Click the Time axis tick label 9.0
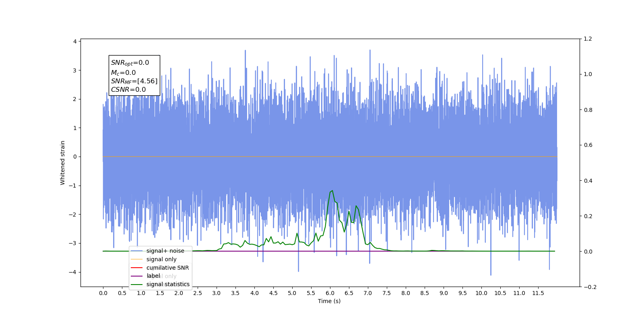644x322 pixels. (x=444, y=293)
